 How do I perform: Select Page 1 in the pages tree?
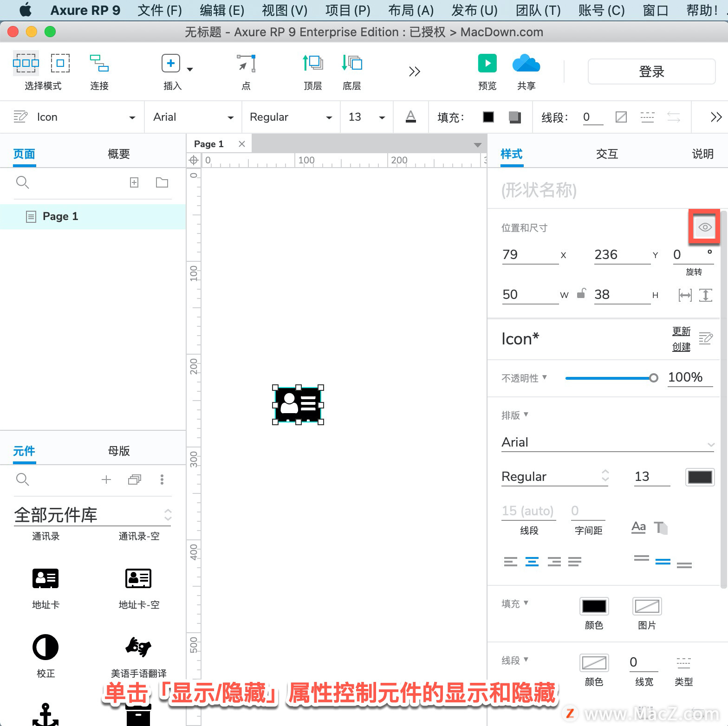[x=93, y=216]
